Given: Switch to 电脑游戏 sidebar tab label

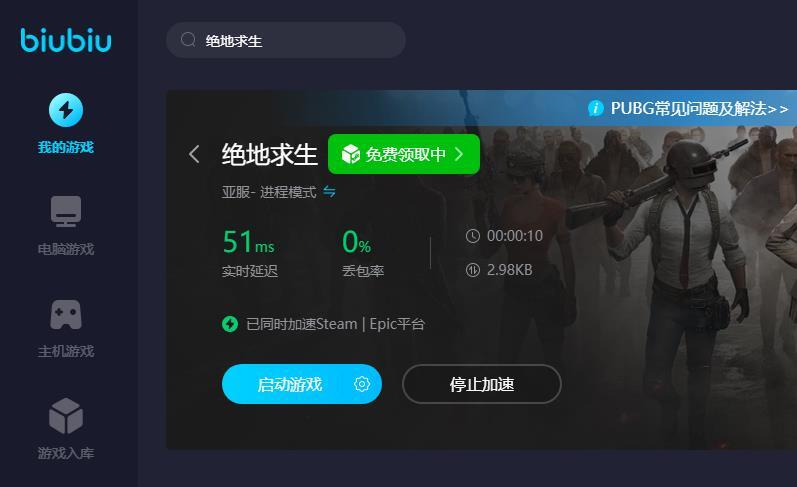Looking at the screenshot, I should pos(66,249).
